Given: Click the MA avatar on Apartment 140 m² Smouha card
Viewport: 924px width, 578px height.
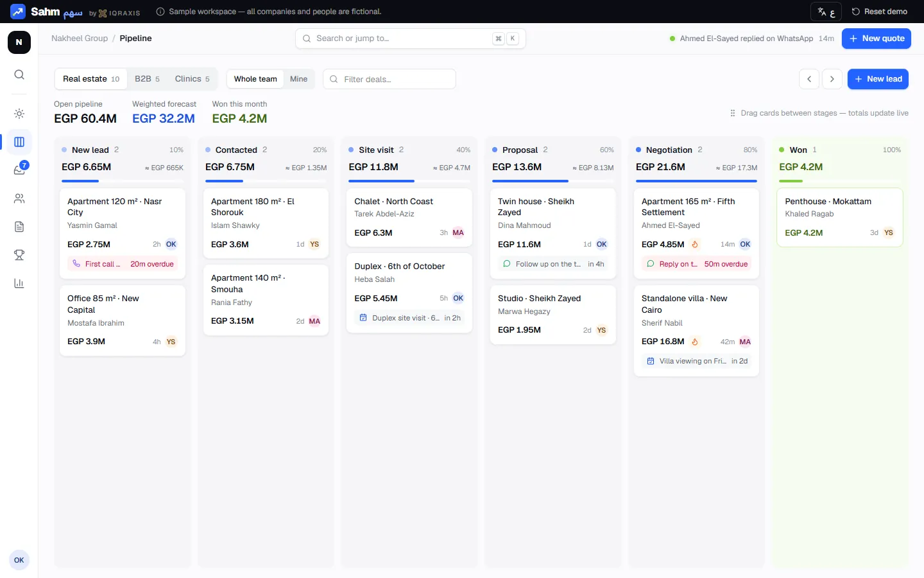Looking at the screenshot, I should pyautogui.click(x=314, y=321).
